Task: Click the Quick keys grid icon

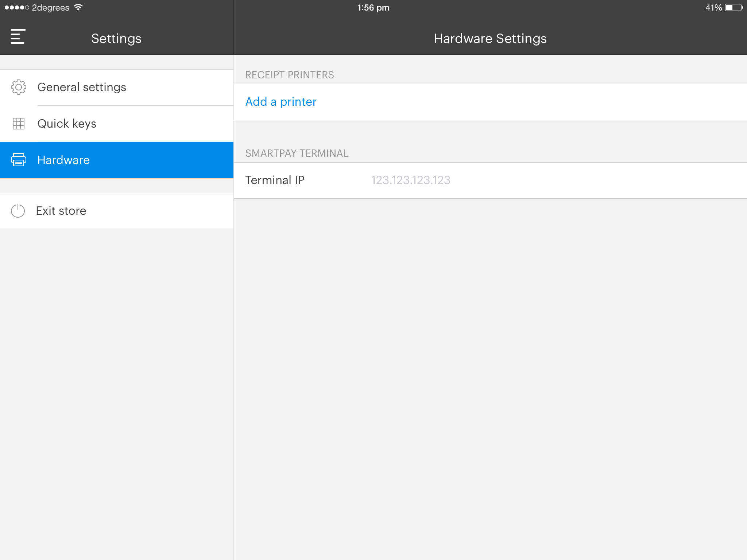Action: [18, 124]
